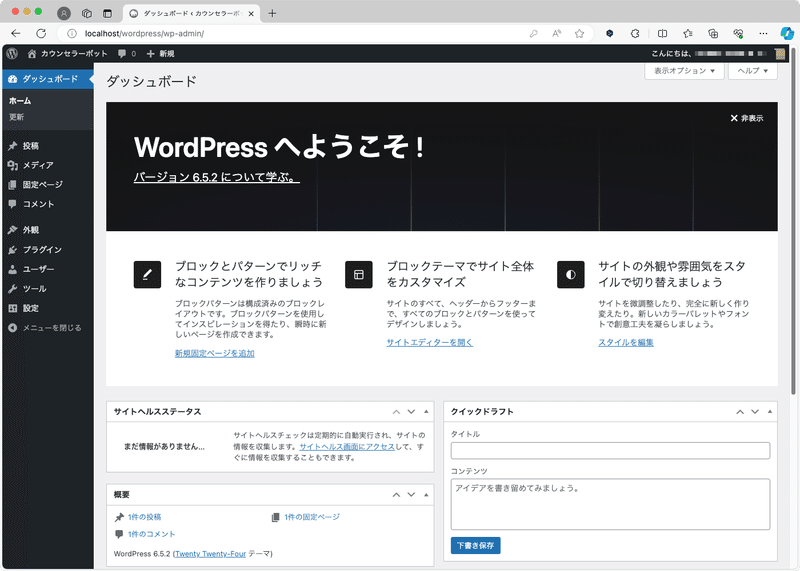Open サイトヘルス画面にアクセス link
The width and height of the screenshot is (800, 571).
coord(347,446)
